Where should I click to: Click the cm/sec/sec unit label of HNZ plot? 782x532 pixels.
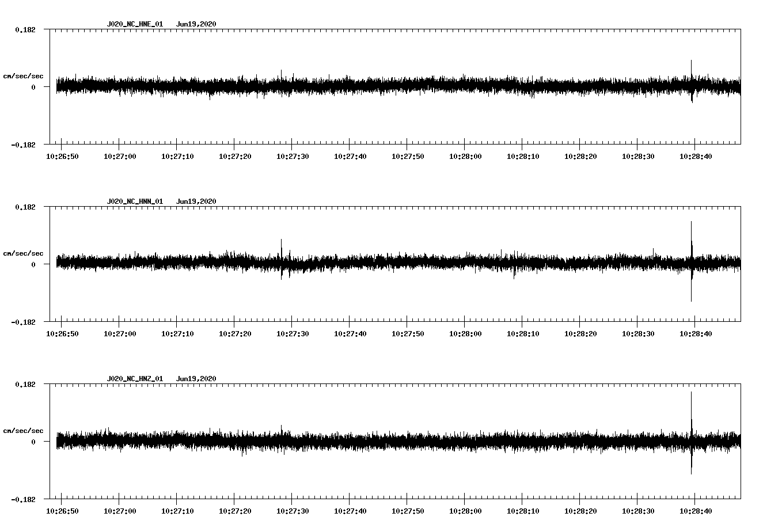point(23,431)
